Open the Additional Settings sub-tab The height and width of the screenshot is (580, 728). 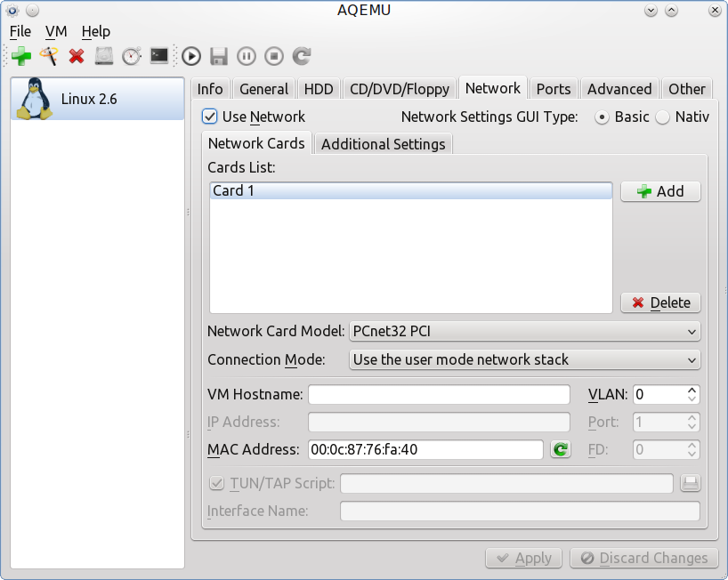pyautogui.click(x=383, y=144)
